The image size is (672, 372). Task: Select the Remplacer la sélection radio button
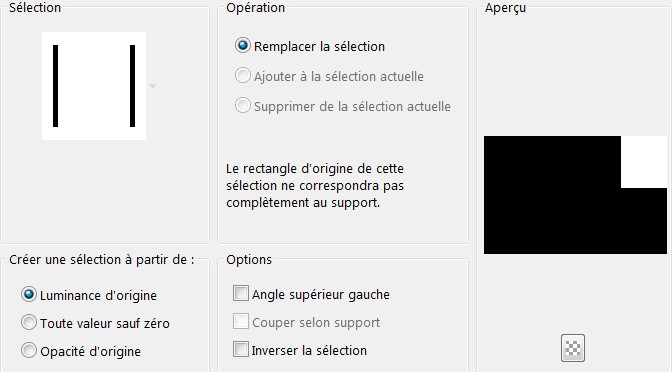pos(243,45)
